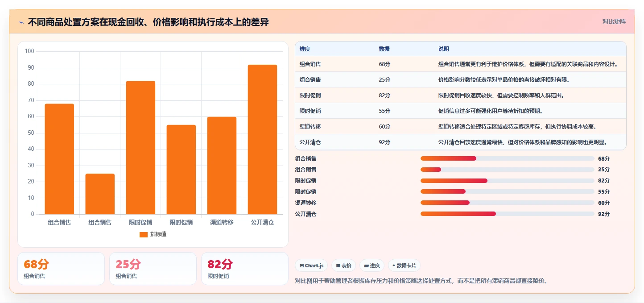Click the 维度 table column header

[x=305, y=49]
